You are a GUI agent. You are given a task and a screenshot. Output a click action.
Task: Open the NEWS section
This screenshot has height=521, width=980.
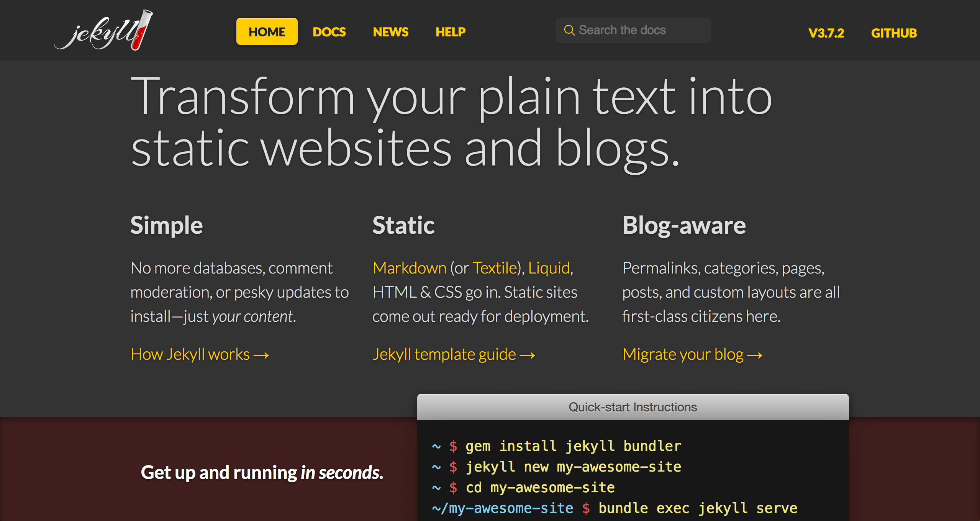(x=390, y=30)
